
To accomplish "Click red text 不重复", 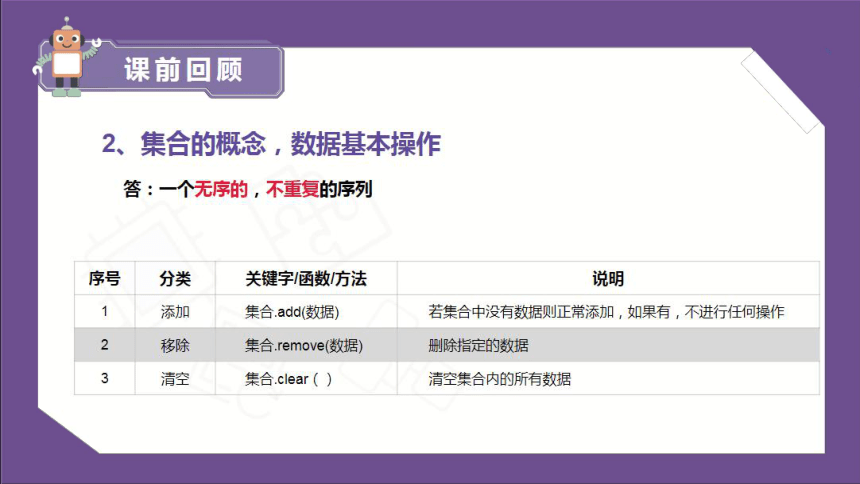I will click(292, 189).
